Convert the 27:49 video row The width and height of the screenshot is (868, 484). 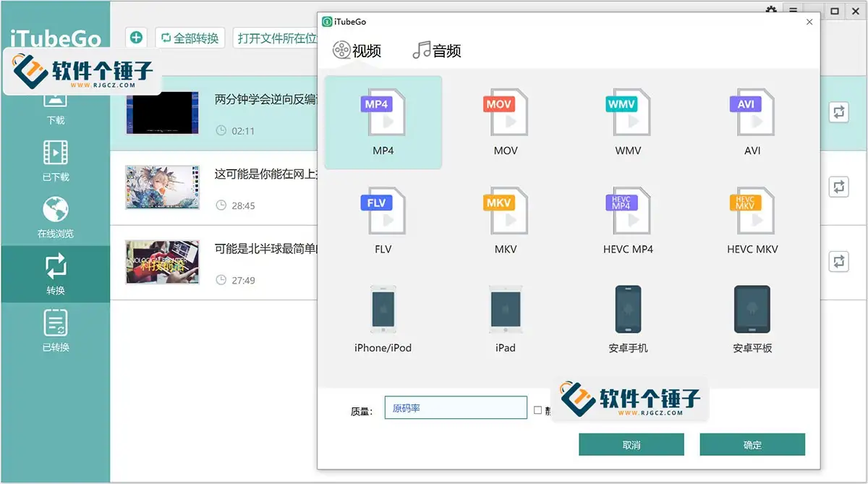click(838, 261)
